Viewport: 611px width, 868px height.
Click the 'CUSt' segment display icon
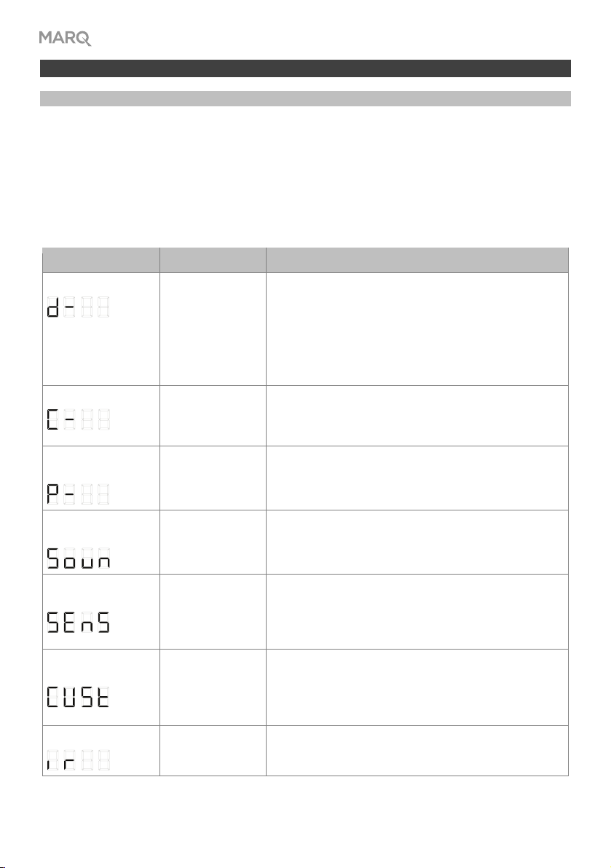coord(78,697)
